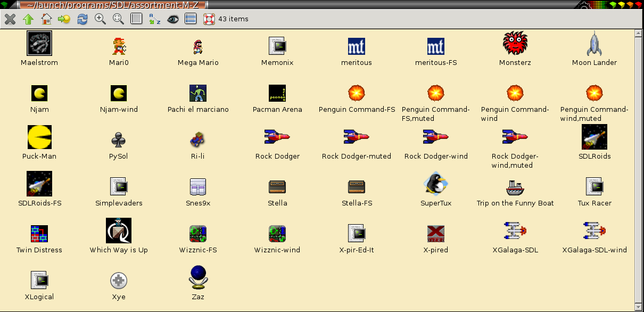Change icon size with the plus magnifier

click(100, 19)
